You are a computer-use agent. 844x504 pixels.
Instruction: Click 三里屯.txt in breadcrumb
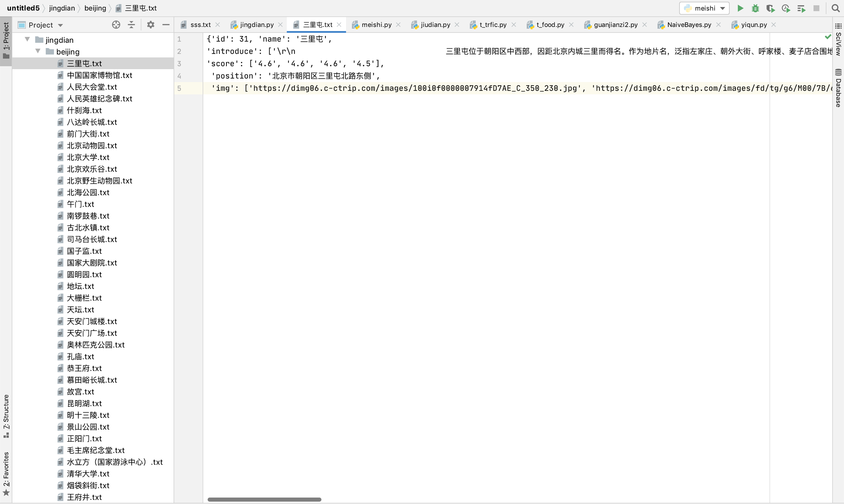point(136,8)
